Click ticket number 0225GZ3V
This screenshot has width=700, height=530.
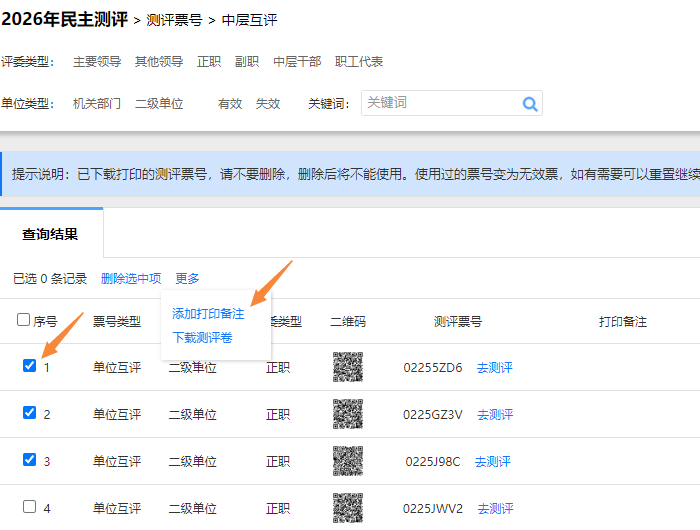pyautogui.click(x=433, y=414)
